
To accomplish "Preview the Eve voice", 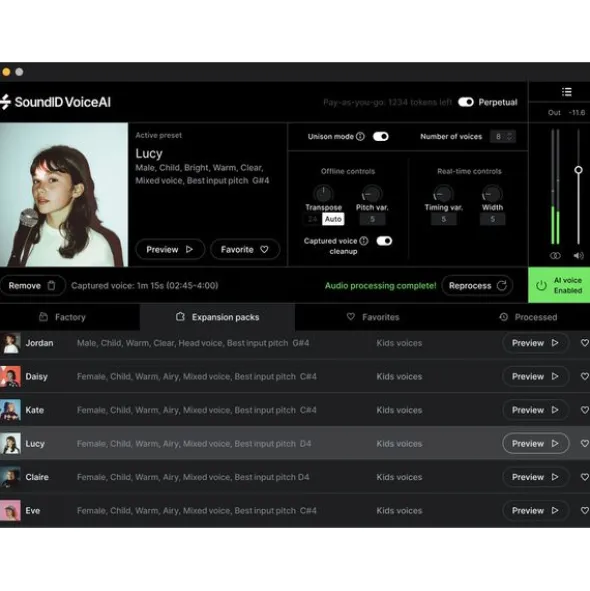I will tap(535, 511).
